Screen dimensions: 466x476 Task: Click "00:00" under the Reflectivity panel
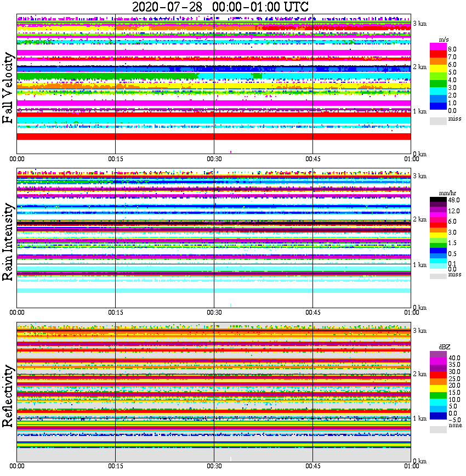click(16, 466)
